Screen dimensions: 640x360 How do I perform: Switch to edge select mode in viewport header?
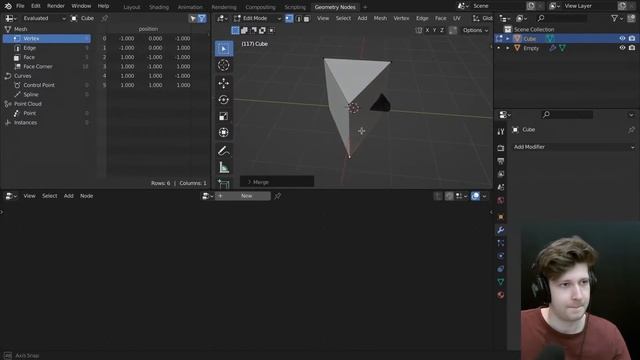coord(298,18)
